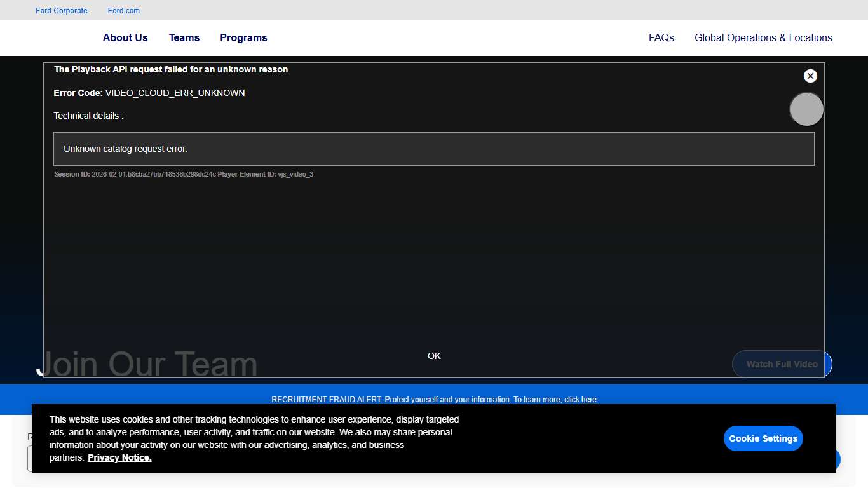This screenshot has width=868, height=488.
Task: Open Global Operations & Locations
Action: pos(763,38)
